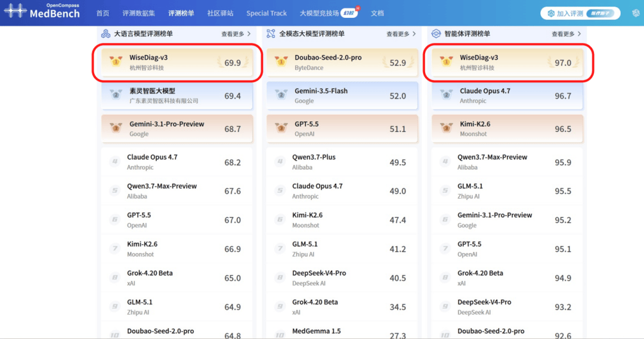Expand 查看更多 chevron for 全模态大模型评测榜单
644x339 pixels.
coord(414,33)
